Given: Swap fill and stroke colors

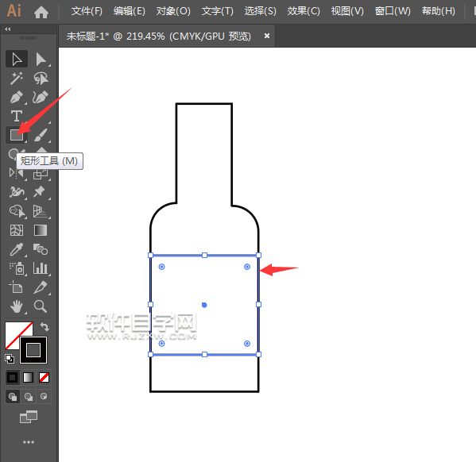Looking at the screenshot, I should [x=45, y=327].
